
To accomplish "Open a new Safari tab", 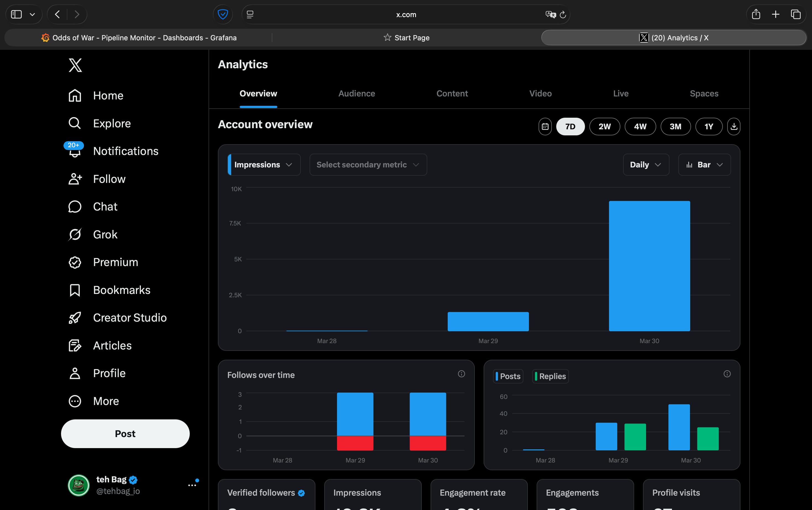I will (776, 14).
